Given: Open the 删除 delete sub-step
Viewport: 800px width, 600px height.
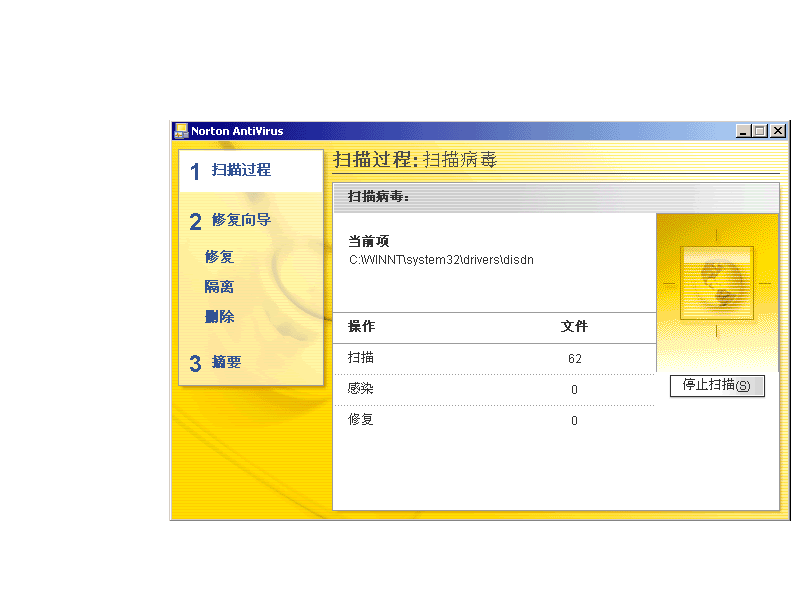Looking at the screenshot, I should tap(219, 317).
